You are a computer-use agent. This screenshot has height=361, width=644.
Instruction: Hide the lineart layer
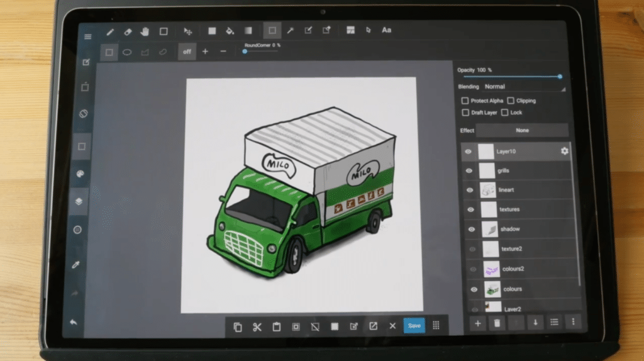click(470, 190)
